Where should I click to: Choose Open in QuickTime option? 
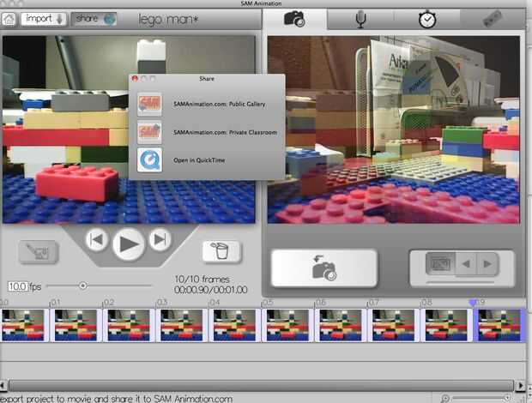199,160
